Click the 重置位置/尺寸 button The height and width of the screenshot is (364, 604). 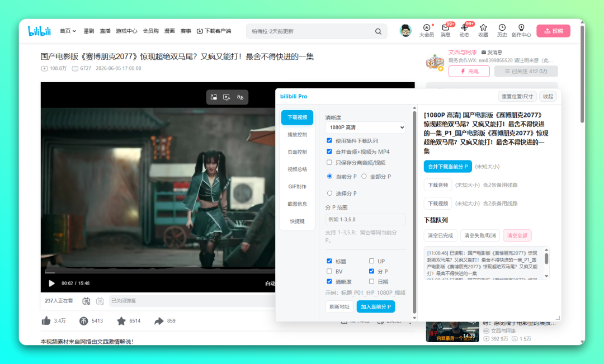[x=517, y=96]
